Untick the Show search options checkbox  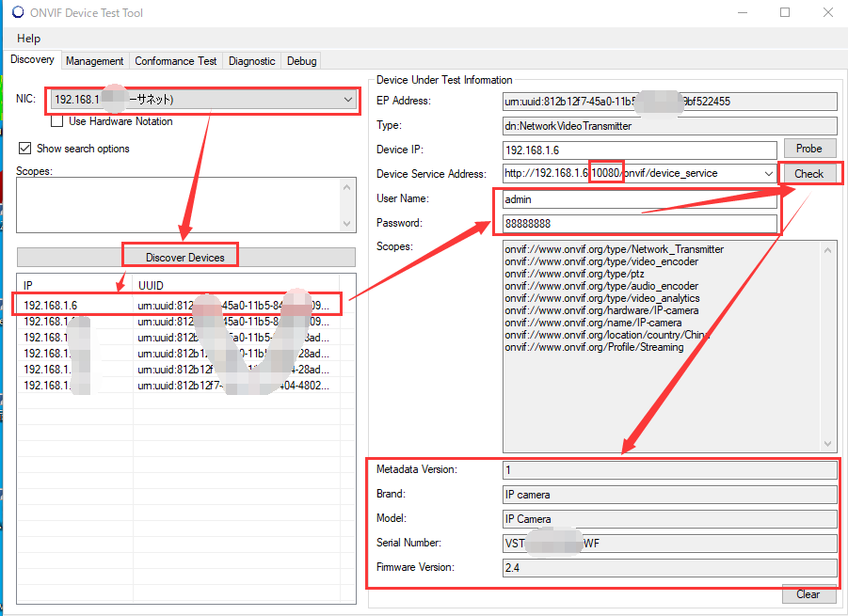[24, 148]
